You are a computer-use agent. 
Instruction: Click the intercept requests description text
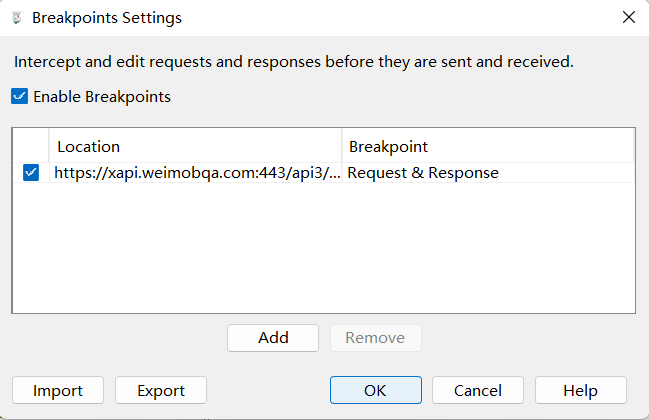(x=293, y=62)
